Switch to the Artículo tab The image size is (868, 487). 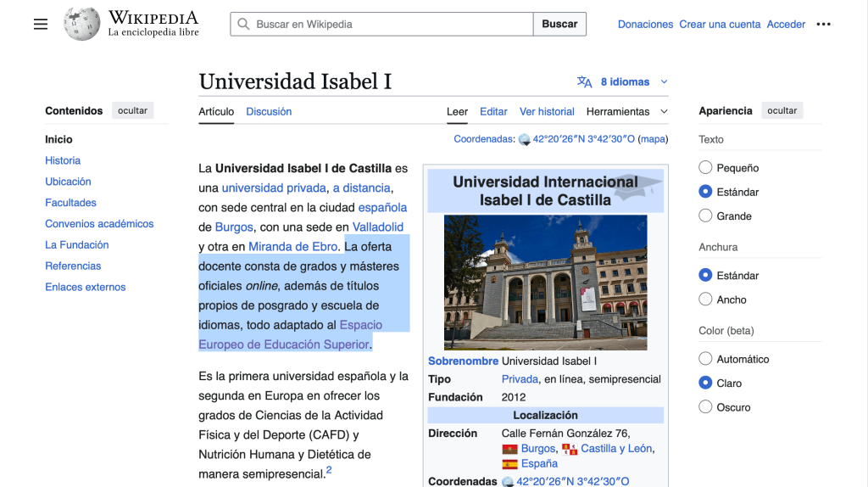(x=216, y=111)
